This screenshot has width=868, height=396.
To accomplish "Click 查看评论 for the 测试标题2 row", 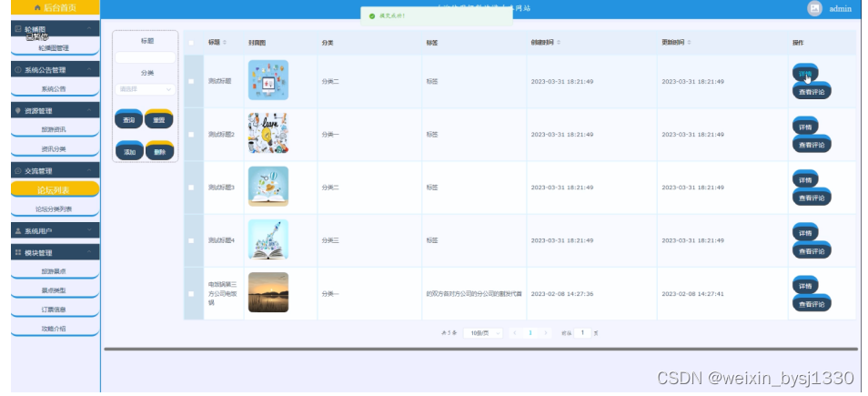I will (812, 145).
